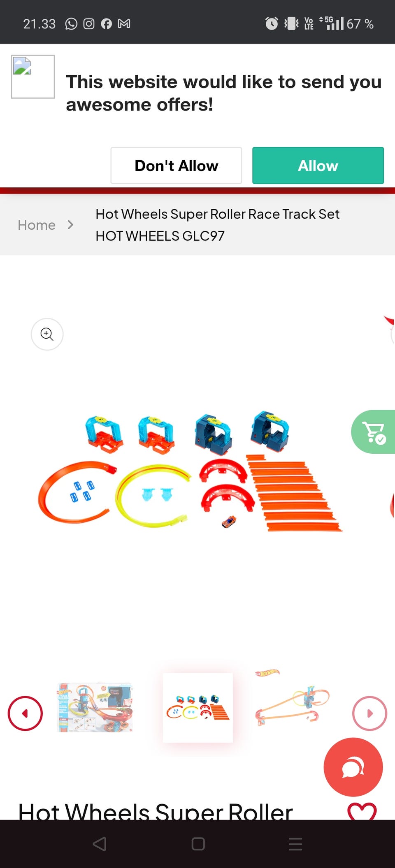This screenshot has height=868, width=395.
Task: Go to previous thumbnail with left arrow
Action: tap(25, 713)
